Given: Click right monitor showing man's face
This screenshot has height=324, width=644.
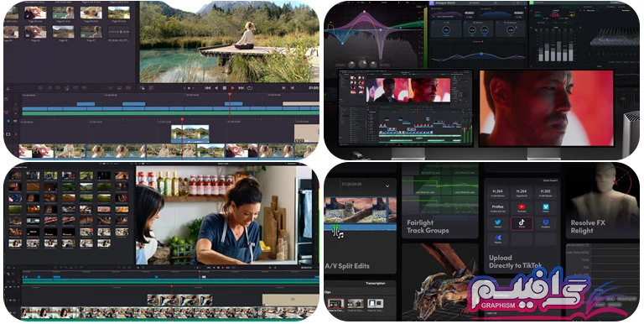Looking at the screenshot, I should coord(546,108).
